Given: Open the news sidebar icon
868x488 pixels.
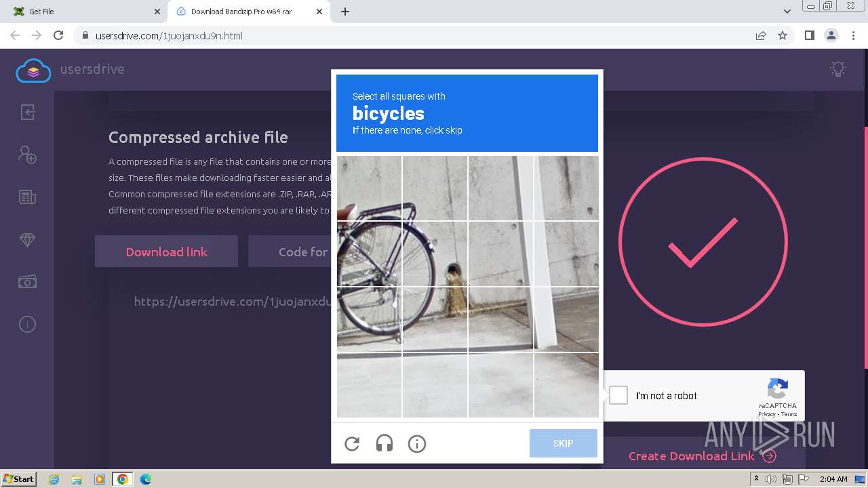Looking at the screenshot, I should pos(27,197).
